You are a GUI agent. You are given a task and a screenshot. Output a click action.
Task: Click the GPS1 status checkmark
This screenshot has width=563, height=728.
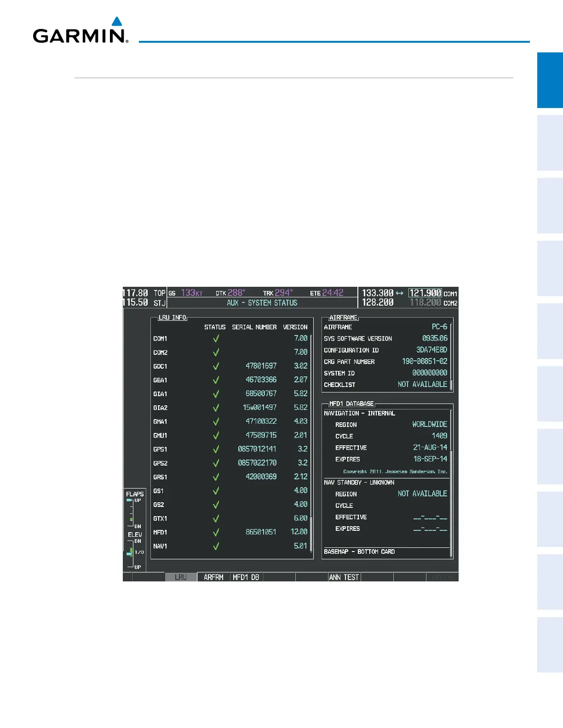tap(216, 449)
